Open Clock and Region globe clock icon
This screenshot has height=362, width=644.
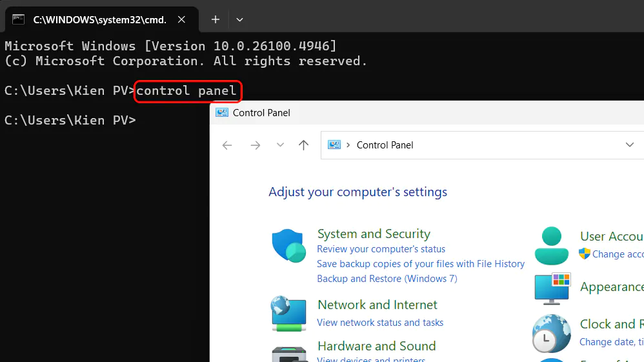click(x=552, y=334)
